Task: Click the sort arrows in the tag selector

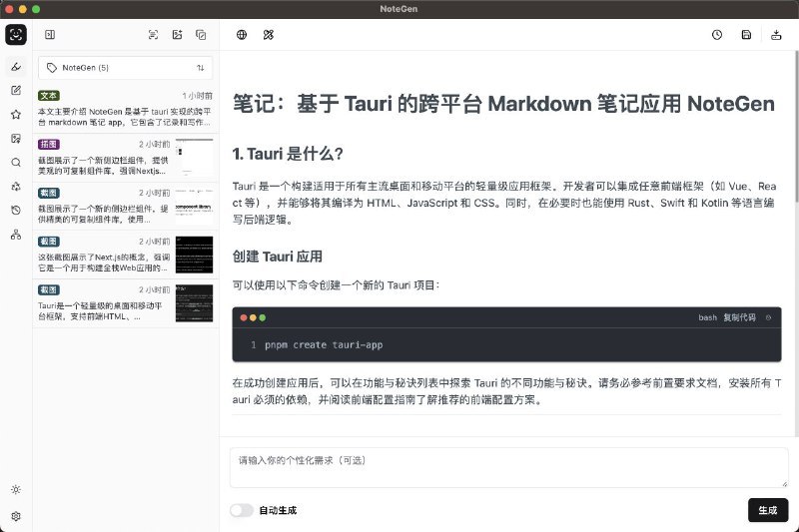Action: 200,68
